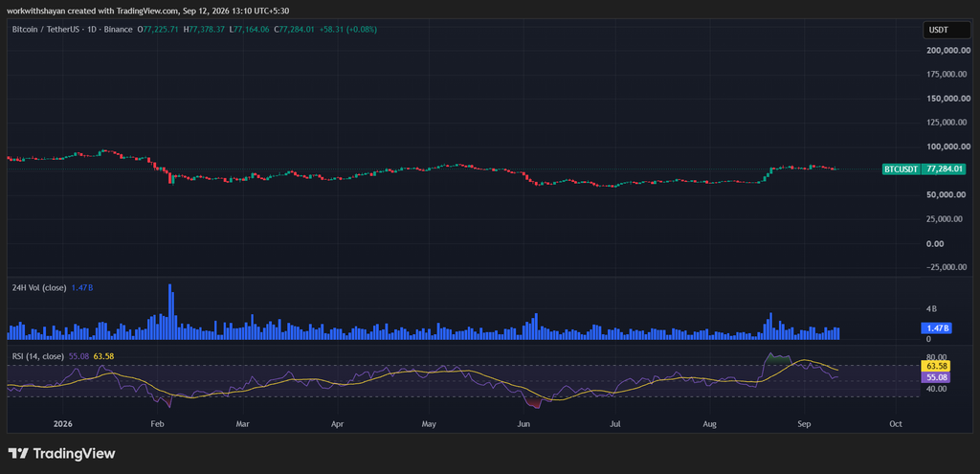Click the 4 B volume axis label
This screenshot has width=980, height=474.
tap(931, 308)
